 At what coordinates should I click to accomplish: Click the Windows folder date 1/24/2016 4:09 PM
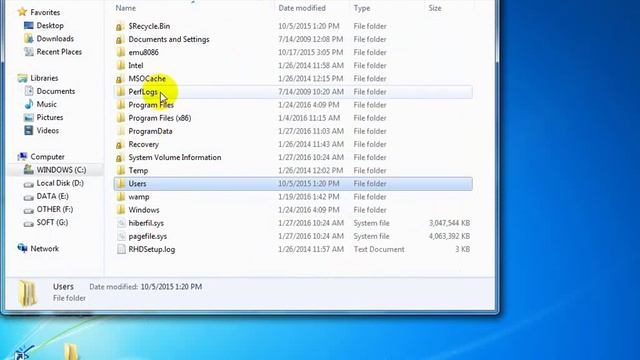coord(309,210)
